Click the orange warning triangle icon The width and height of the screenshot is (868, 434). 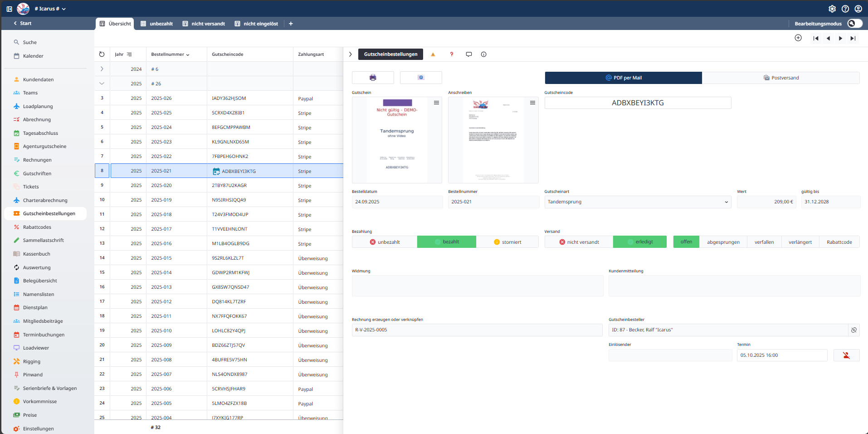(433, 54)
